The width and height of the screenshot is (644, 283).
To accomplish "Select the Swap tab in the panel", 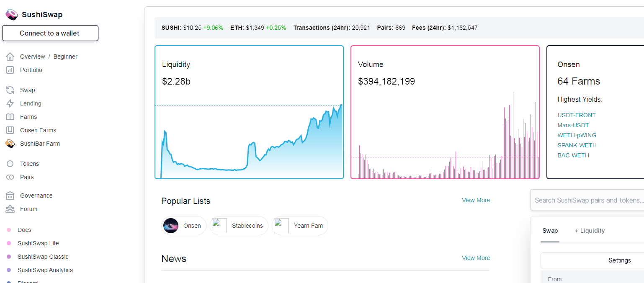I will tap(550, 231).
